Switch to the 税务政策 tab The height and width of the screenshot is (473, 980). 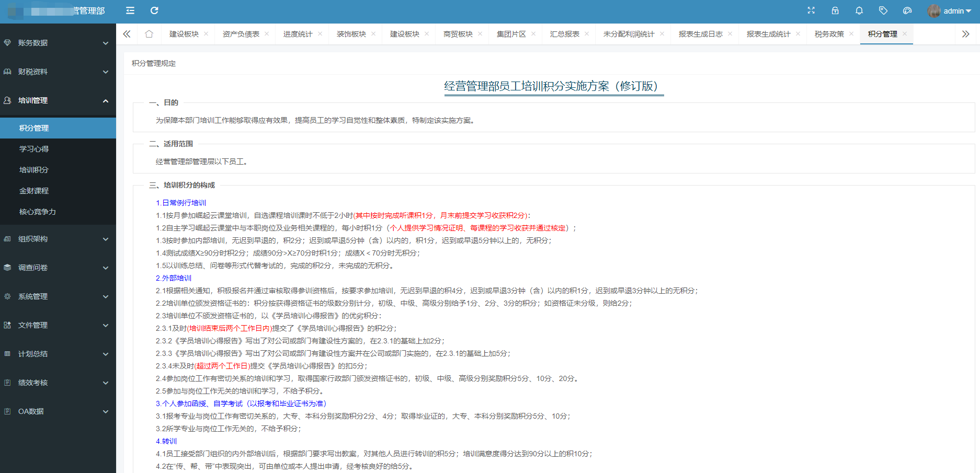pyautogui.click(x=829, y=34)
